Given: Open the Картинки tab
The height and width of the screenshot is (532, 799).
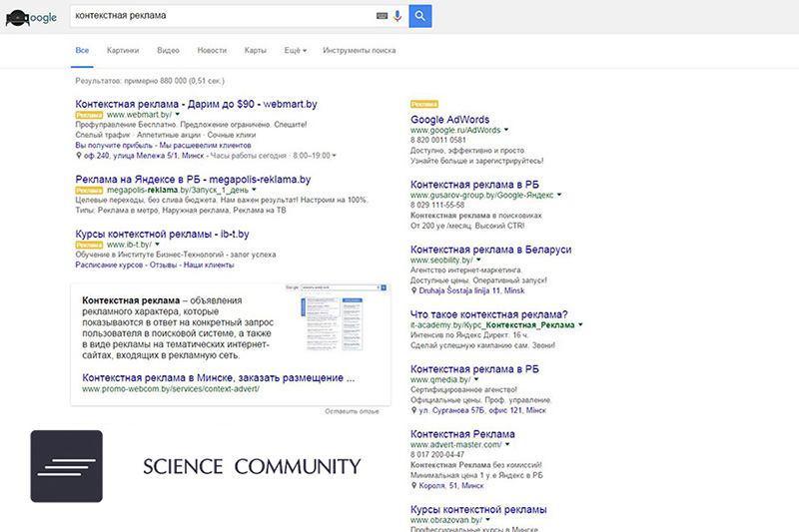Looking at the screenshot, I should coord(123,50).
